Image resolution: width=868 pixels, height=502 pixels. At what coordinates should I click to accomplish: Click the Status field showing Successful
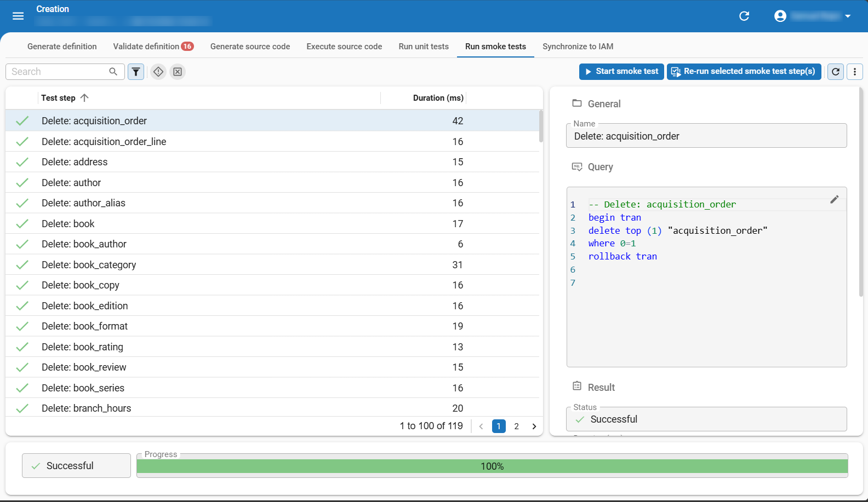pyautogui.click(x=706, y=419)
